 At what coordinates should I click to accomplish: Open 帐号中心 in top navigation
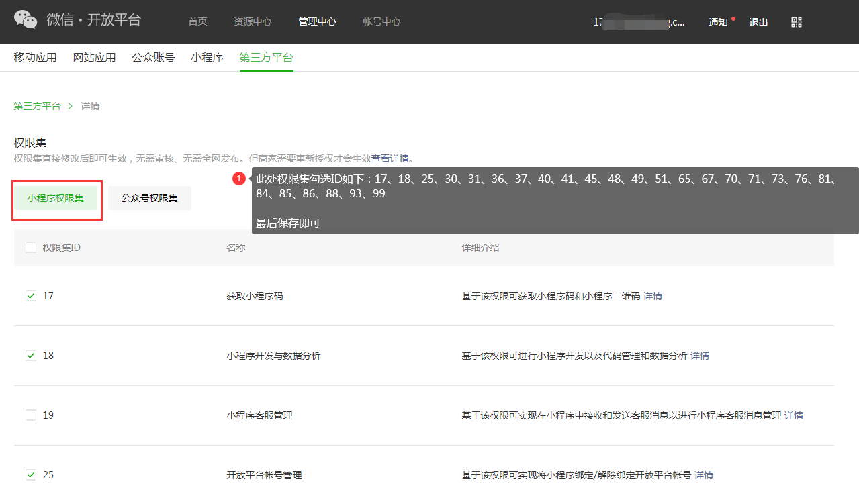pos(381,21)
